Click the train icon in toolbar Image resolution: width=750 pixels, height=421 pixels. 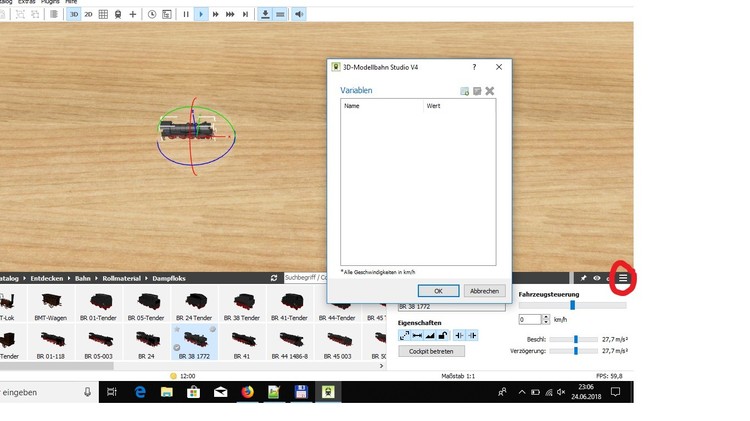coord(119,14)
